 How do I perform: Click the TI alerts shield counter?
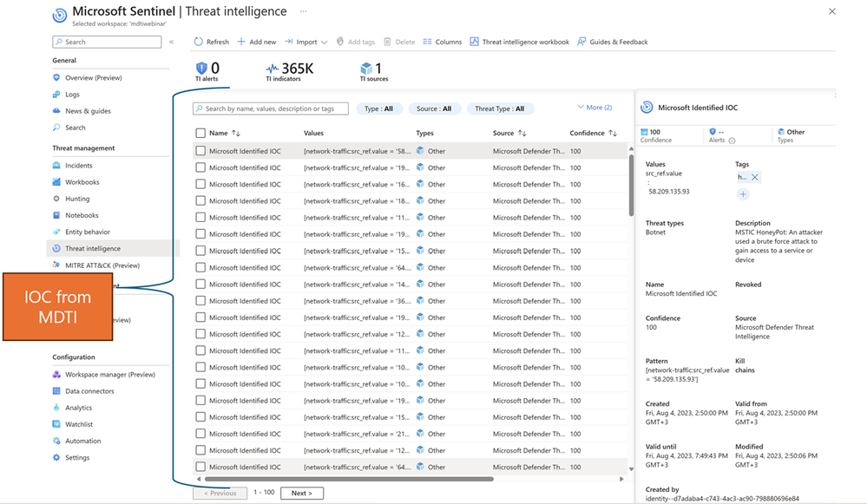click(x=207, y=71)
